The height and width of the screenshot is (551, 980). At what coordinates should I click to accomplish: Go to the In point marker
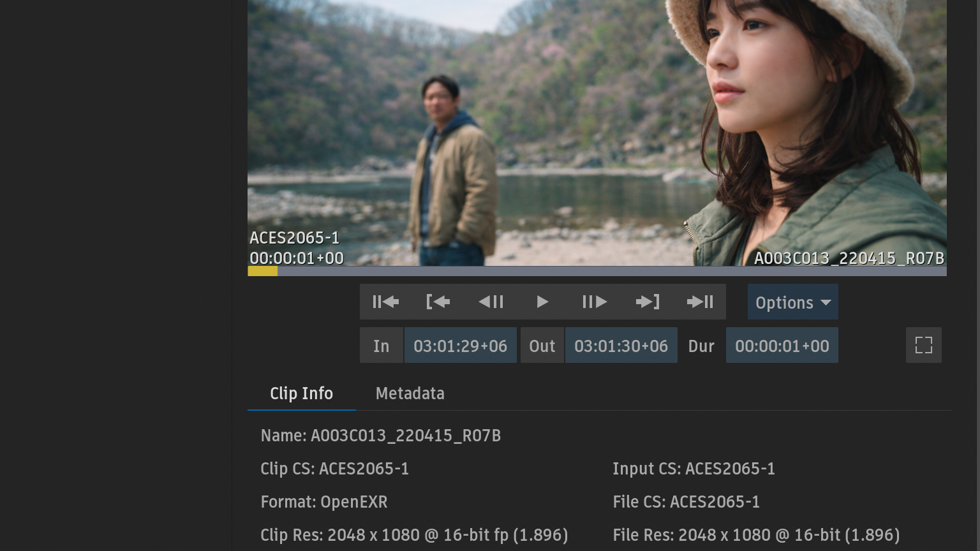click(x=438, y=302)
